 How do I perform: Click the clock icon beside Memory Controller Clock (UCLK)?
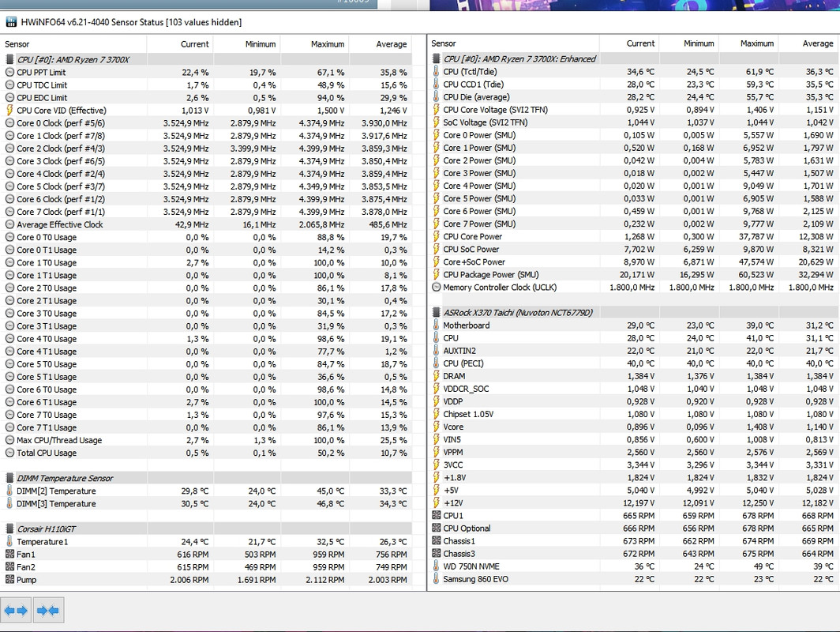point(436,288)
